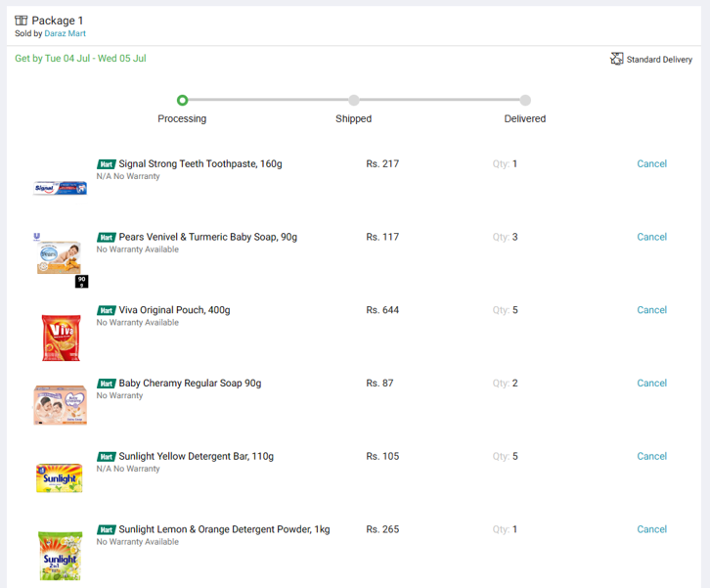This screenshot has height=588, width=710.
Task: Cancel the Sunlight Yellow Detergent Bar item
Action: [651, 456]
